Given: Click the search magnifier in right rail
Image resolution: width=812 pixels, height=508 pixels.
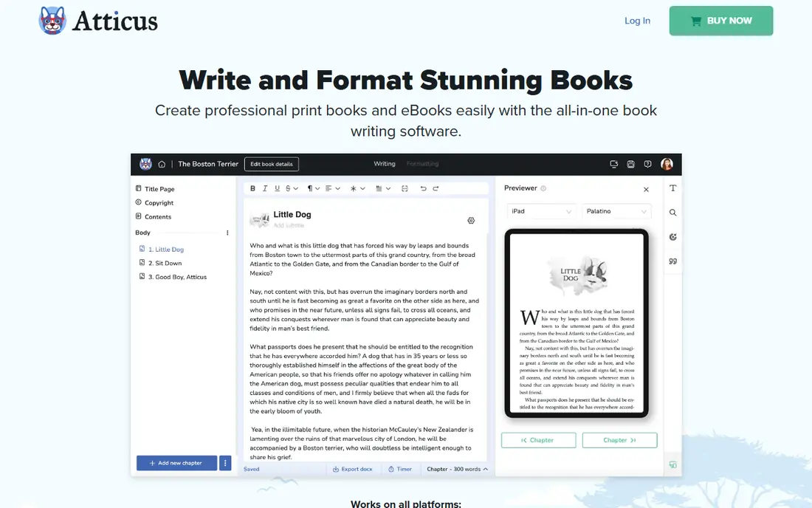Looking at the screenshot, I should point(672,213).
